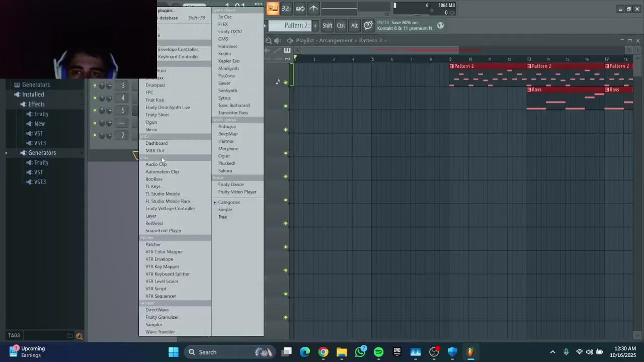Choose MIDI Out from the plugin menu
This screenshot has height=362, width=644.
pos(155,151)
